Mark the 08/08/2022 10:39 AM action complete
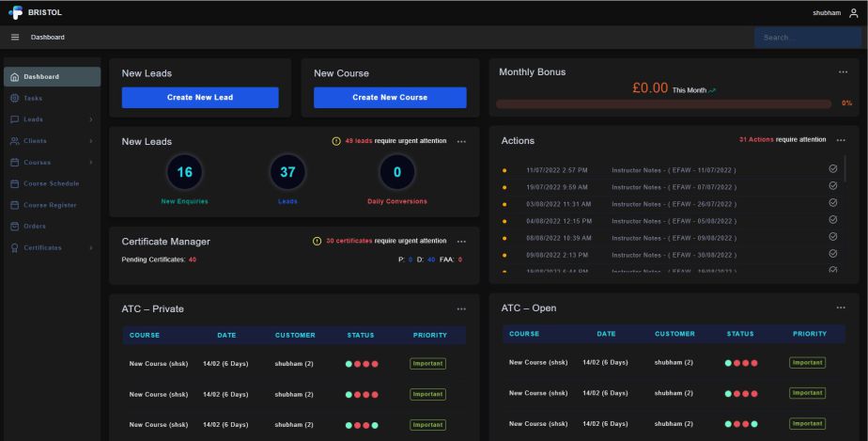This screenshot has height=441, width=868. click(832, 237)
